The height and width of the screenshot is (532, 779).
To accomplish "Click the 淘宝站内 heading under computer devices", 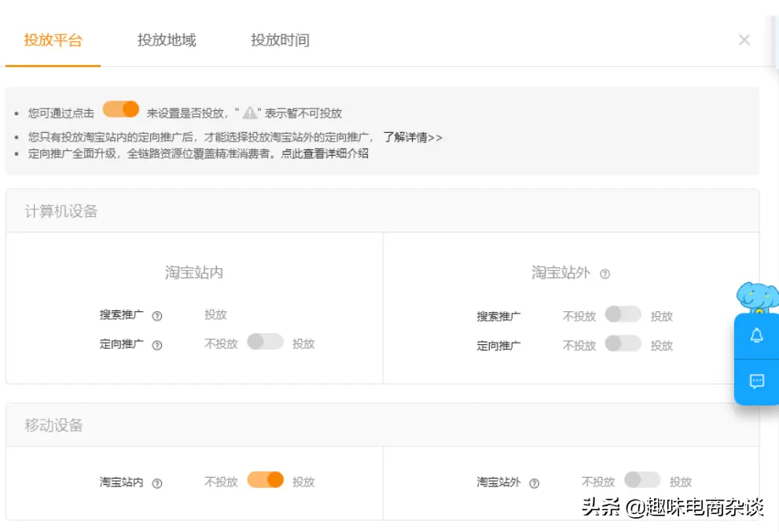I will pos(193,272).
